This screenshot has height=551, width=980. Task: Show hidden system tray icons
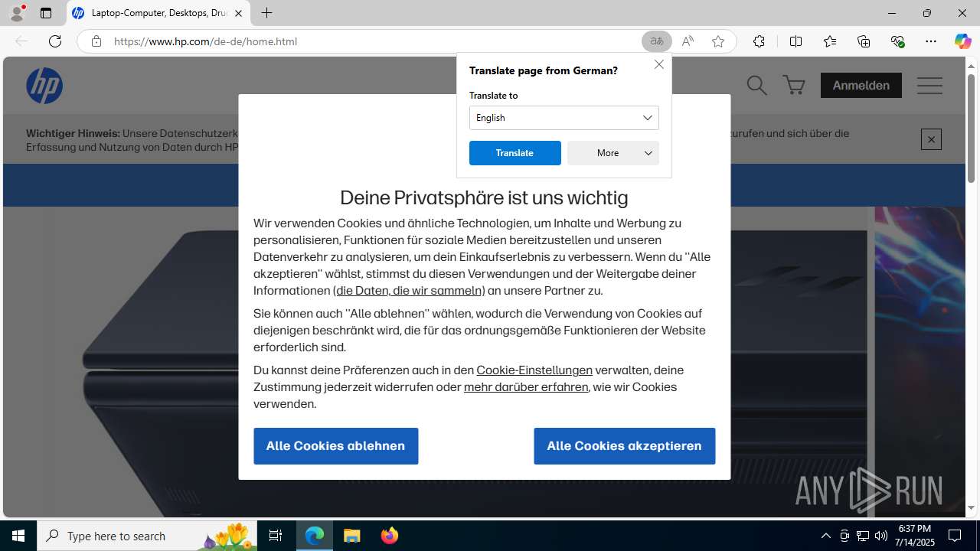825,536
